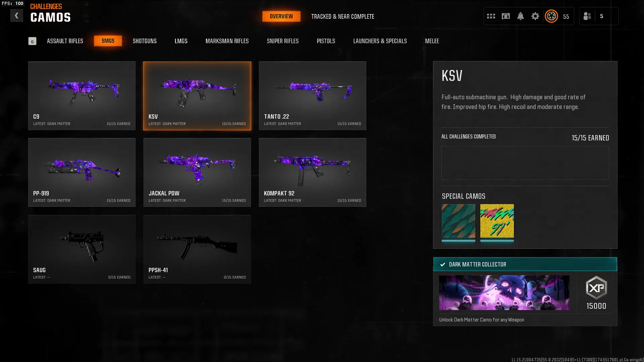644x362 pixels.
Task: Open the map icon in the top bar
Action: (x=506, y=16)
